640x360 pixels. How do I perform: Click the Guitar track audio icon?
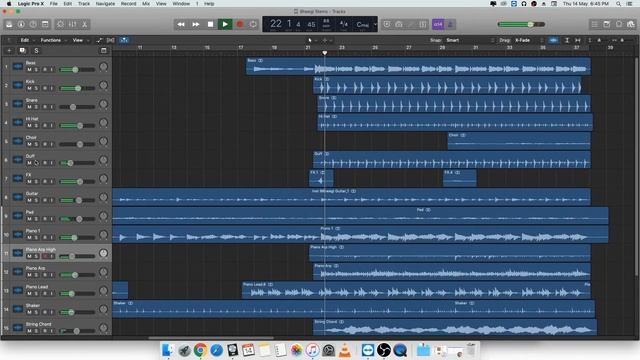tap(18, 197)
